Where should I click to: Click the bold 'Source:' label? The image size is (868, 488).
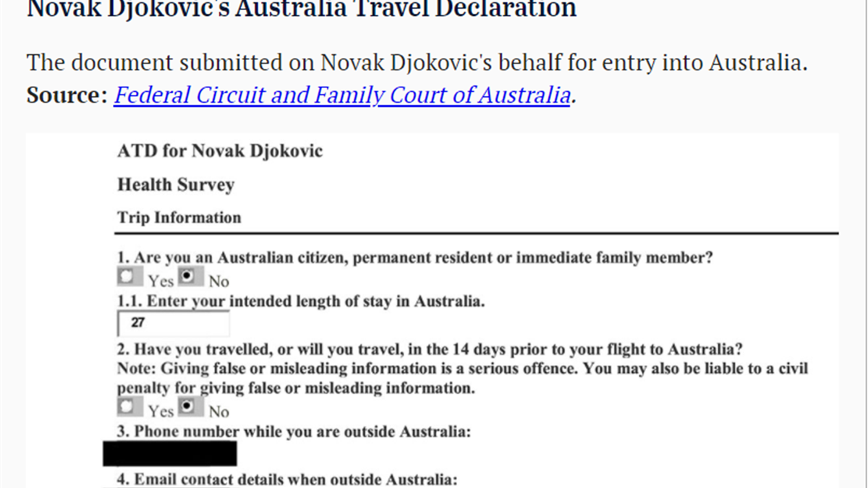click(67, 95)
